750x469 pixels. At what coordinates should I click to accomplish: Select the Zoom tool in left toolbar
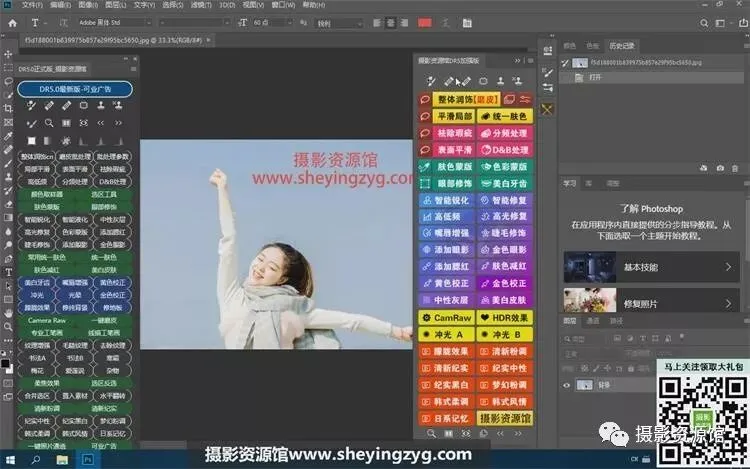pyautogui.click(x=8, y=327)
